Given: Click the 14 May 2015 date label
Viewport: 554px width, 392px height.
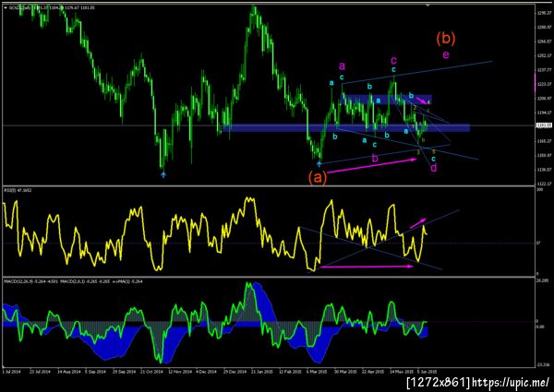Looking at the screenshot, I should point(402,372).
